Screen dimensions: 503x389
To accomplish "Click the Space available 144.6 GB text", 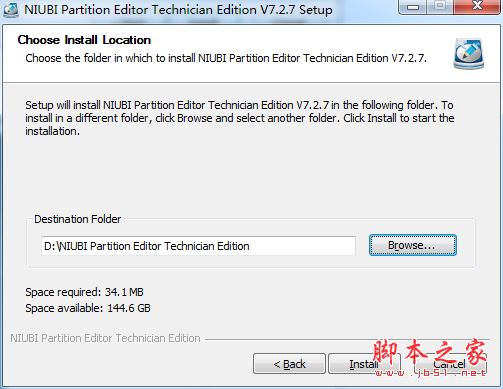I will pos(88,308).
